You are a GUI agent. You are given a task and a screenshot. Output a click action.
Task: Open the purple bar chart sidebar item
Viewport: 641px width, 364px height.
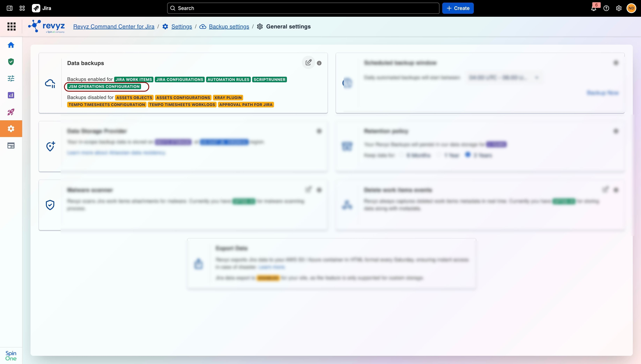click(11, 95)
